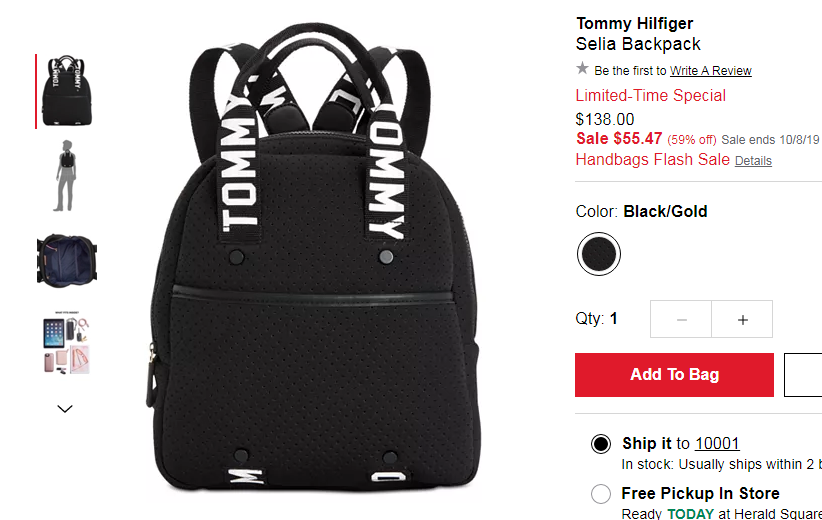Click the Tommy Hilfiger brand name
This screenshot has height=520, width=822.
point(634,24)
